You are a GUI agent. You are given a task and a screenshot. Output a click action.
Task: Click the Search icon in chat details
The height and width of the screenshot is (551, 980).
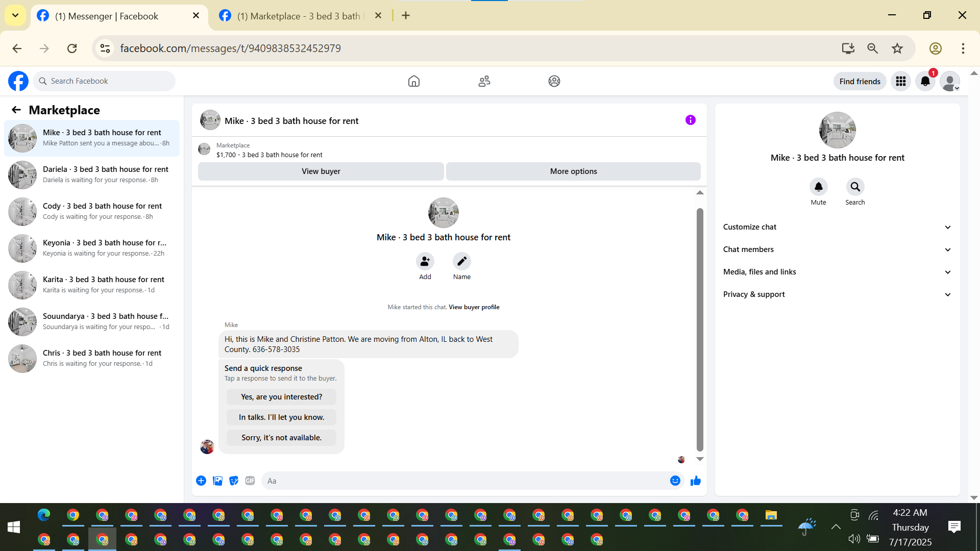(855, 187)
